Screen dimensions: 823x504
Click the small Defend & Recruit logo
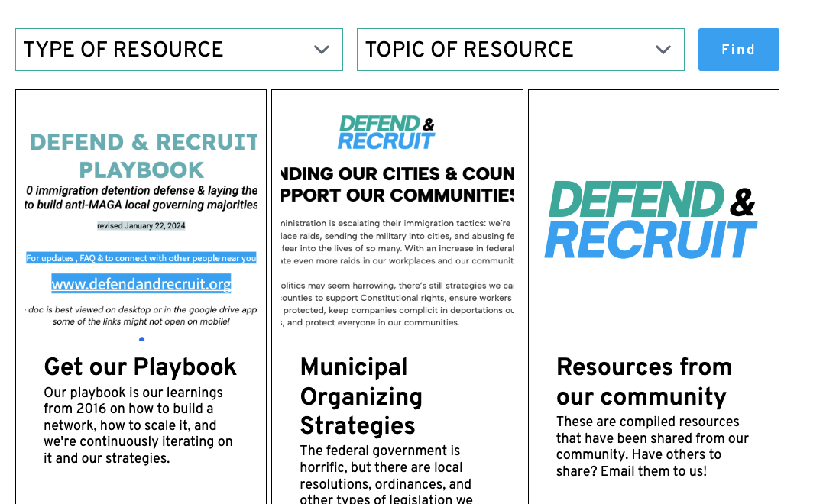(x=387, y=133)
